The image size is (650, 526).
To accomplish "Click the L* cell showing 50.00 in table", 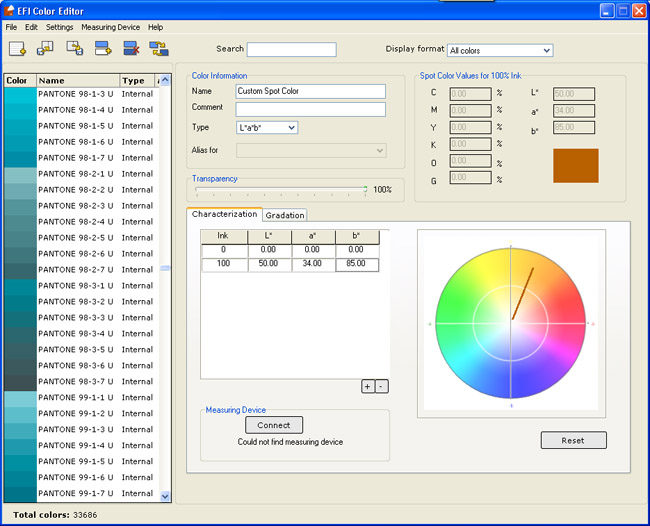I will point(269,264).
